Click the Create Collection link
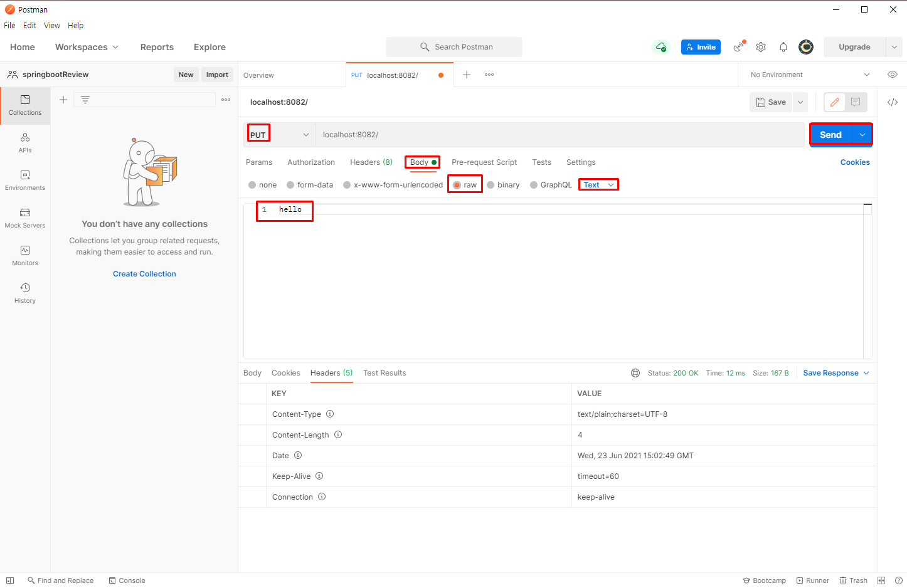Screen dimensions: 907x588 [144, 274]
